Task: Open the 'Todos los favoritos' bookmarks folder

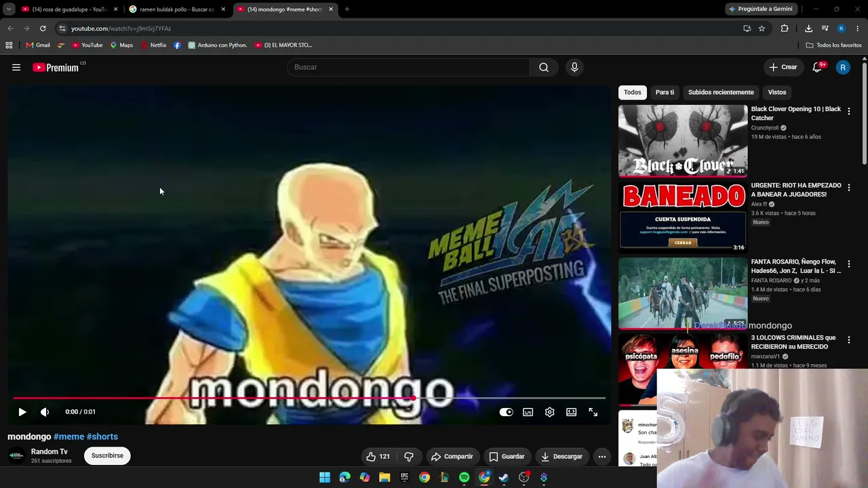Action: coord(834,45)
